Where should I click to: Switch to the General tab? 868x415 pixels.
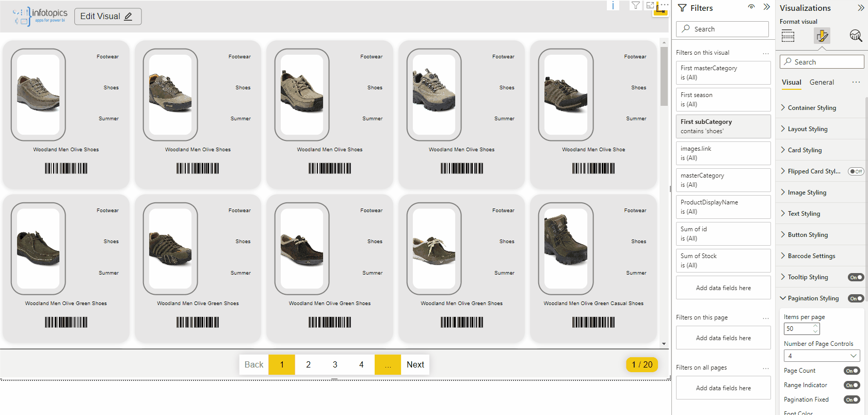coord(822,83)
